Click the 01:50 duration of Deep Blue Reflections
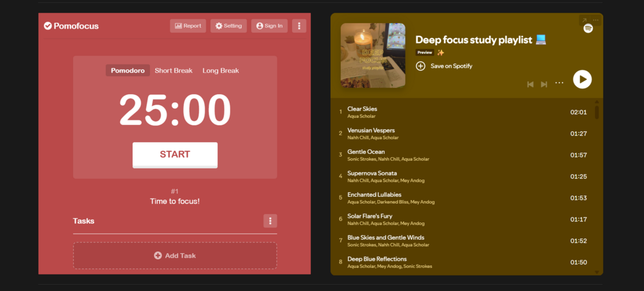Image resolution: width=644 pixels, height=291 pixels. 578,262
